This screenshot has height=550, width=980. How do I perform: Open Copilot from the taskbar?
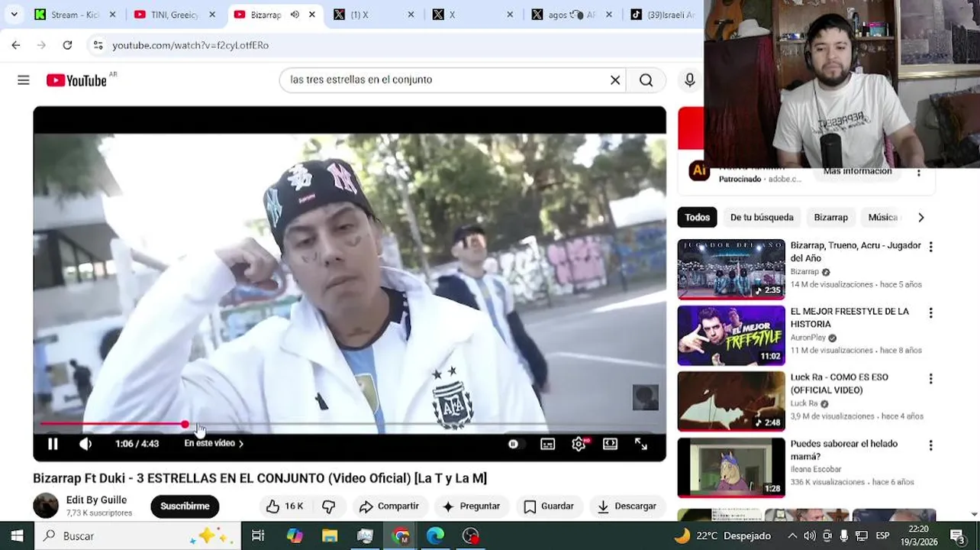pos(295,535)
